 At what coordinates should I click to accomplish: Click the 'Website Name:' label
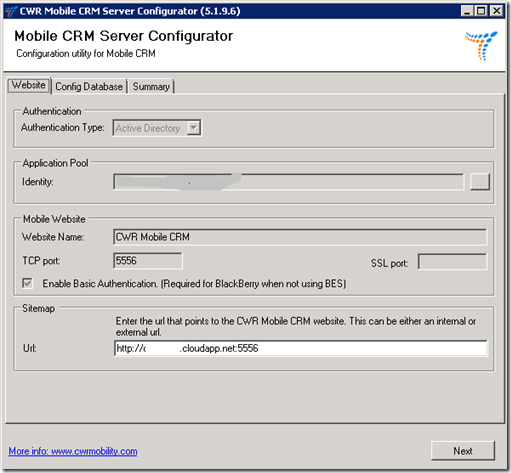click(x=53, y=237)
